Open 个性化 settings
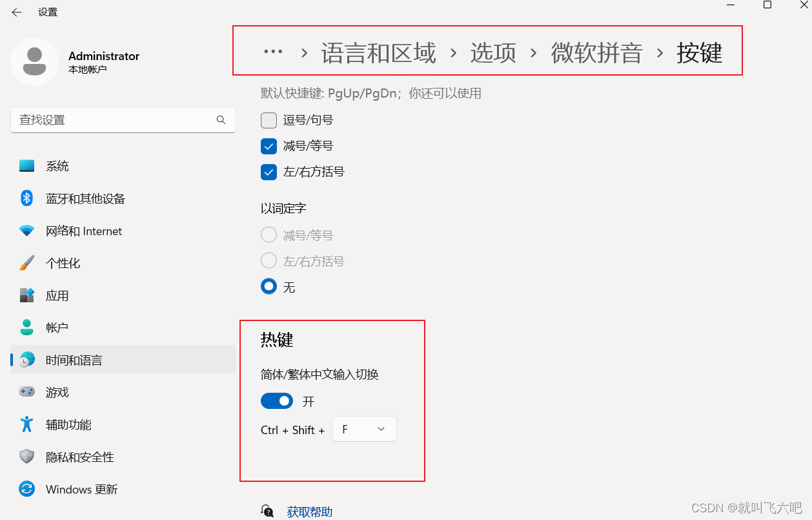This screenshot has height=520, width=812. (123, 263)
